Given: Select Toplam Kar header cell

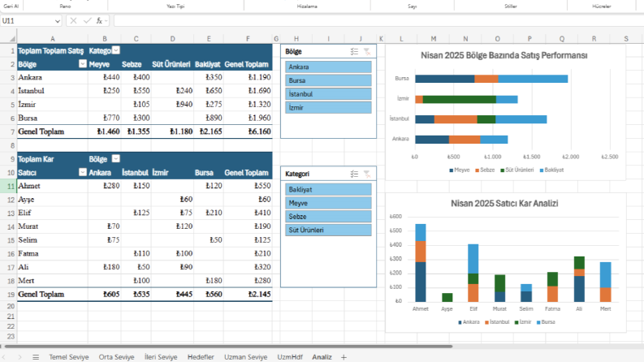Looking at the screenshot, I should pos(53,159).
